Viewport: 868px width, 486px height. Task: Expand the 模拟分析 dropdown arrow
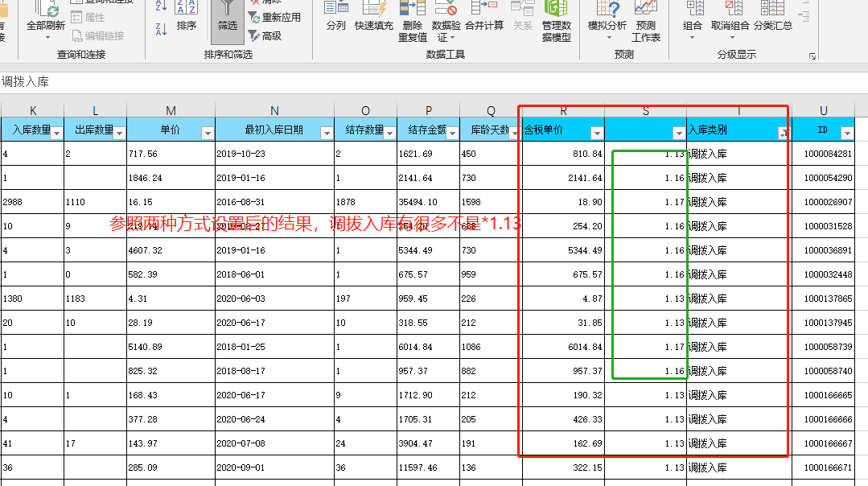click(x=609, y=38)
